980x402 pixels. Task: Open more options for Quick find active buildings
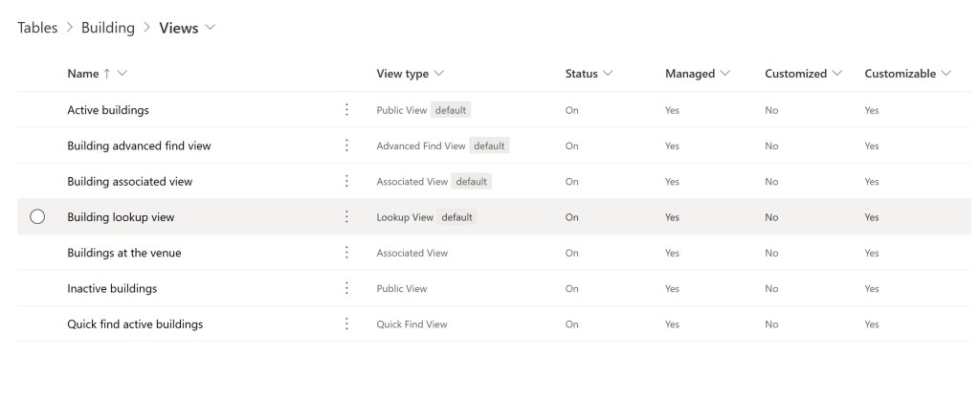pyautogui.click(x=346, y=324)
